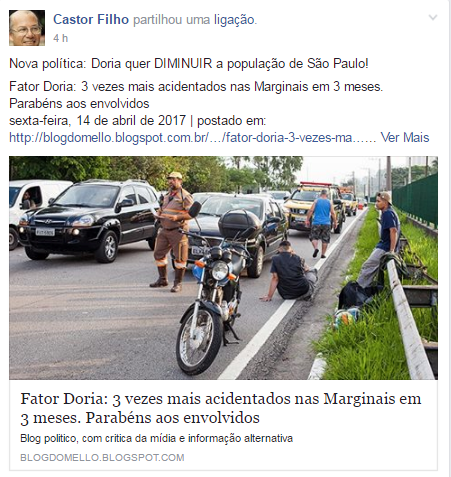
Task: Expand the post options chevron
Action: pyautogui.click(x=433, y=17)
